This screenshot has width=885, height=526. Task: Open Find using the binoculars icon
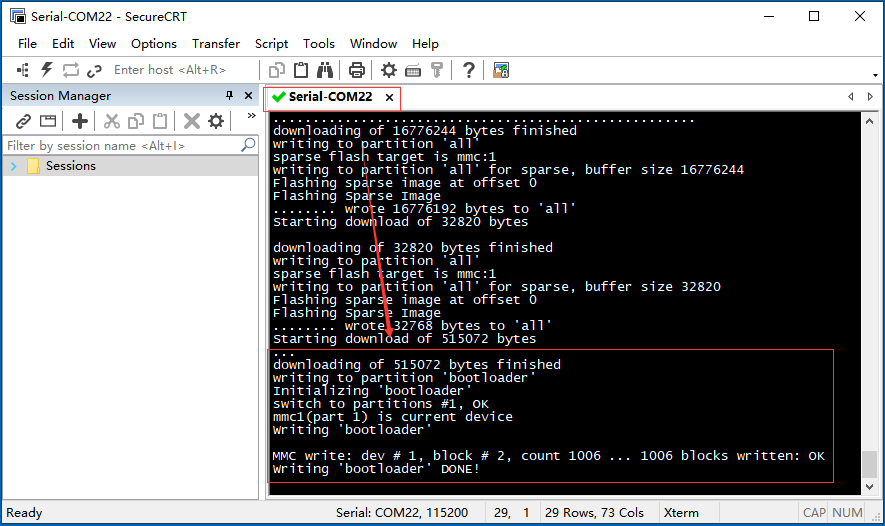325,70
